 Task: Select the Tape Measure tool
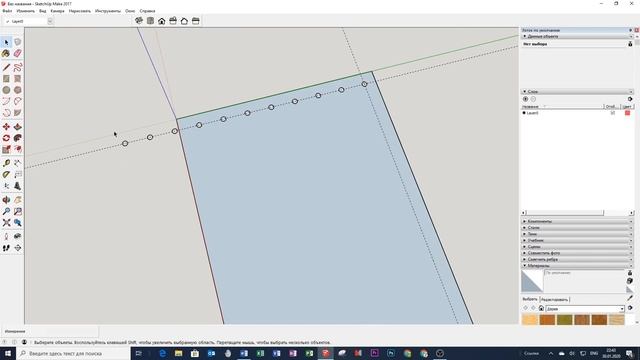(6, 163)
